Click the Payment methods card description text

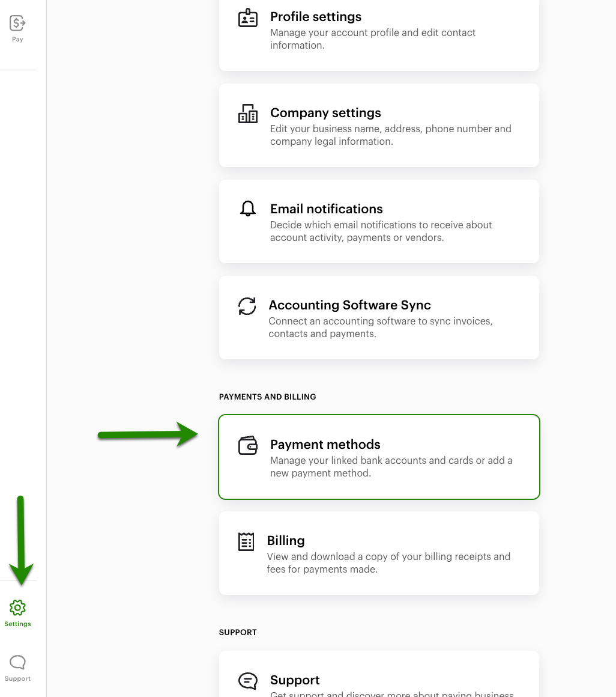coord(391,467)
